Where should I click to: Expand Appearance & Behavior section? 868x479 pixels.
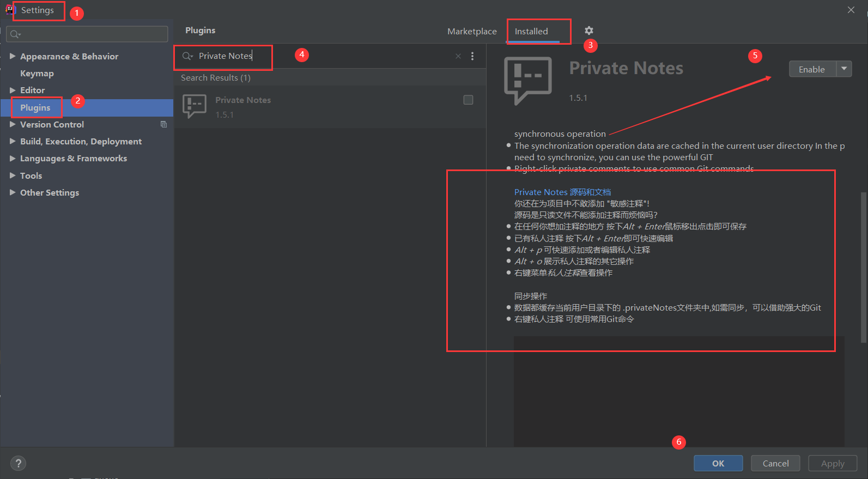(13, 56)
